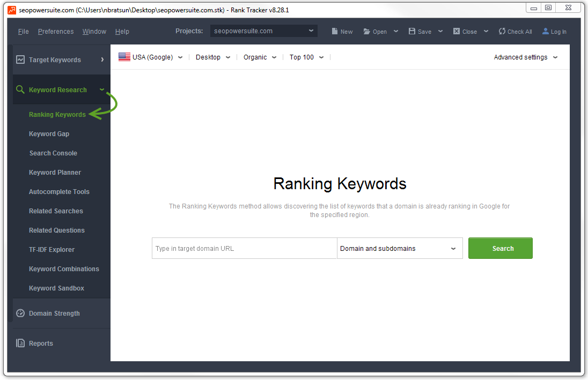The image size is (588, 380).
Task: Click the Check All refresh icon
Action: pos(502,31)
